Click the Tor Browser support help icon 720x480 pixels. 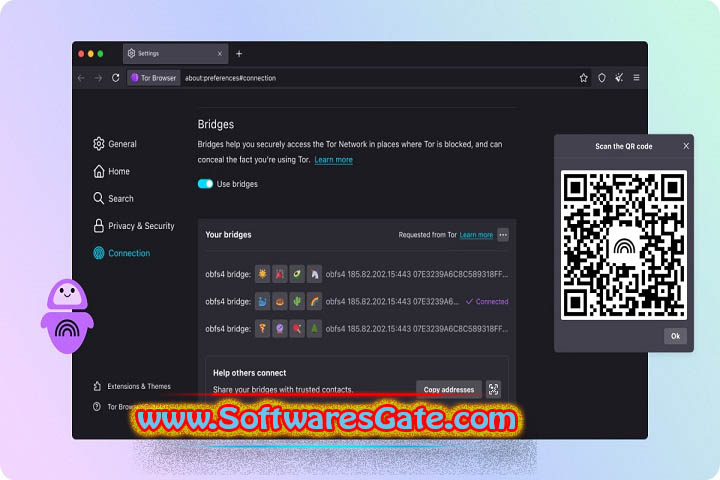(x=97, y=407)
